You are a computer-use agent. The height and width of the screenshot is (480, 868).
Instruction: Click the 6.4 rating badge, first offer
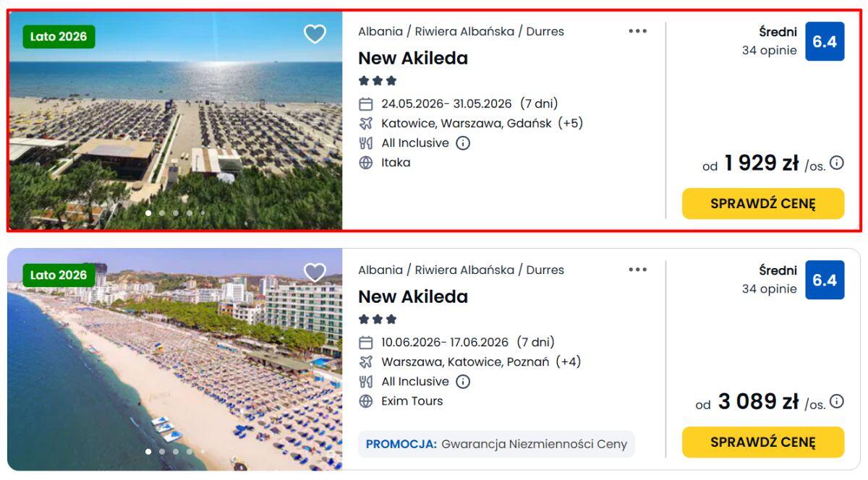pos(825,42)
